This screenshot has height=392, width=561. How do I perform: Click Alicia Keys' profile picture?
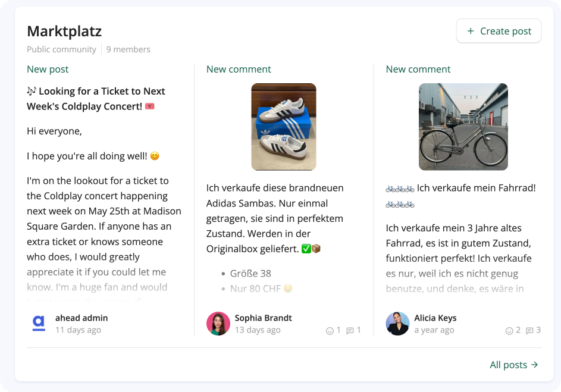(397, 324)
